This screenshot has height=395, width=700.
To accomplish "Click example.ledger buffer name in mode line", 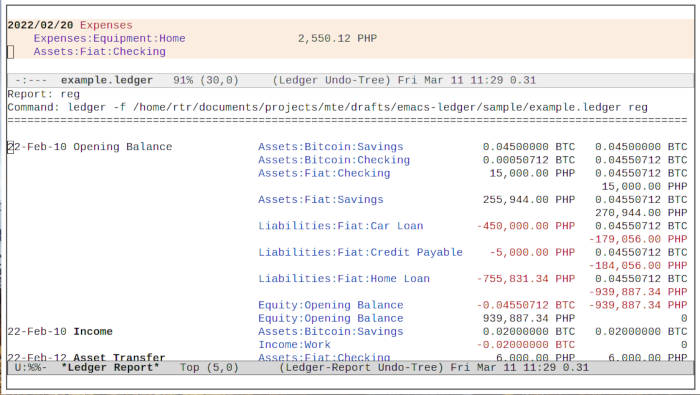I will (x=107, y=80).
